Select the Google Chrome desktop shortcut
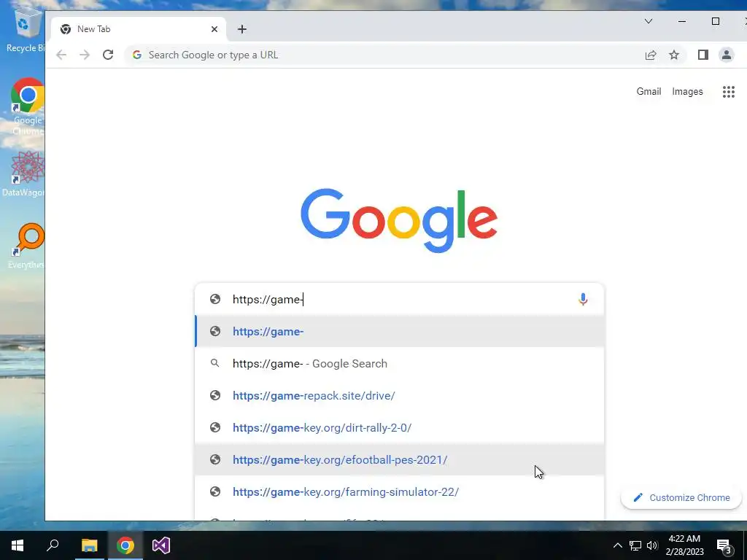Image resolution: width=747 pixels, height=560 pixels. (27, 106)
